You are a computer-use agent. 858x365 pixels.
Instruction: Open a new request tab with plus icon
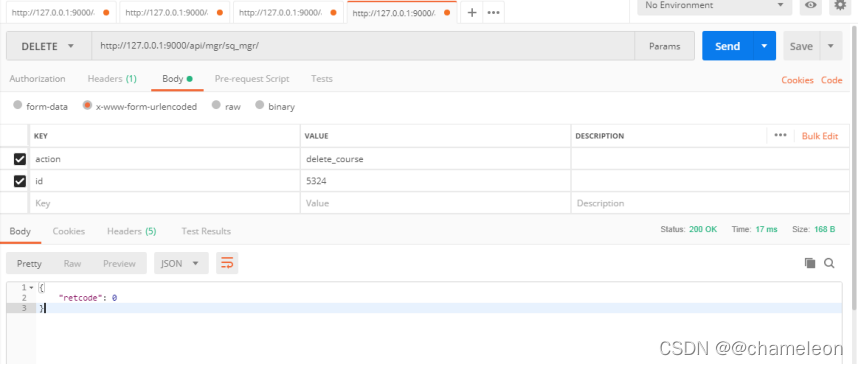point(472,12)
